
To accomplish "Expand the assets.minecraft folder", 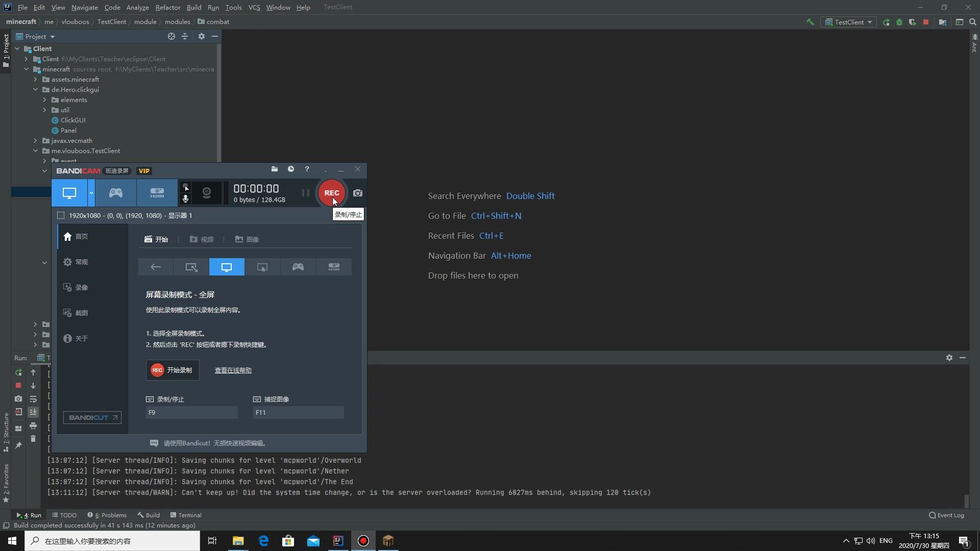I will click(x=35, y=79).
